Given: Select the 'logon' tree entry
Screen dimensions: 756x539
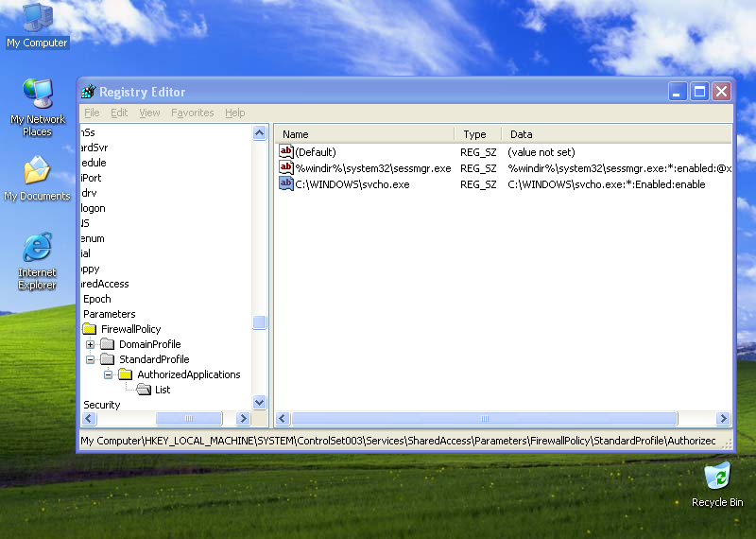Looking at the screenshot, I should [93, 208].
